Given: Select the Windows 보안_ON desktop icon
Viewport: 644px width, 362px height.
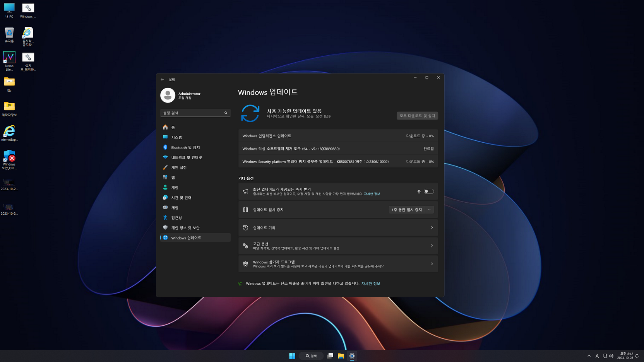Looking at the screenshot, I should click(x=9, y=160).
